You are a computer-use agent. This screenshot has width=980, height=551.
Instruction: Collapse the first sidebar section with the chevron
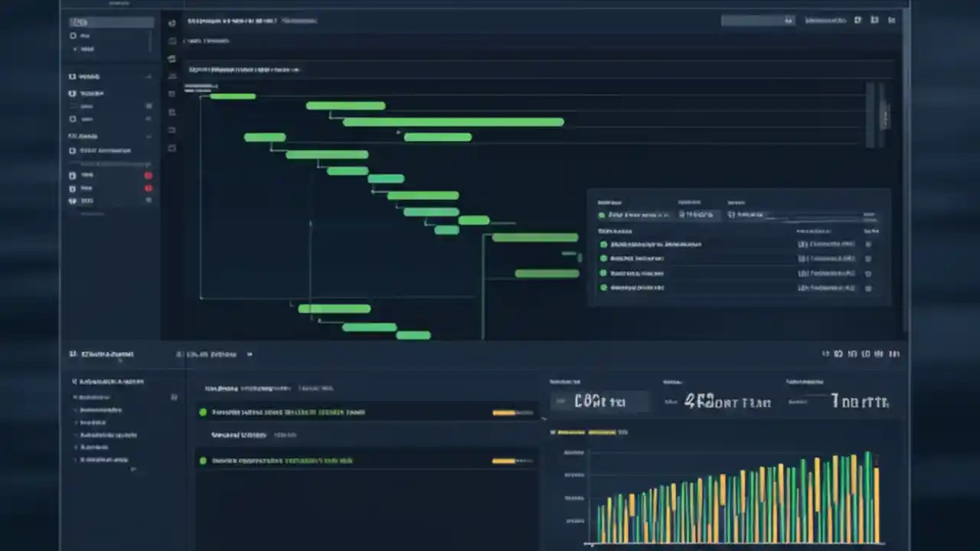pos(150,77)
